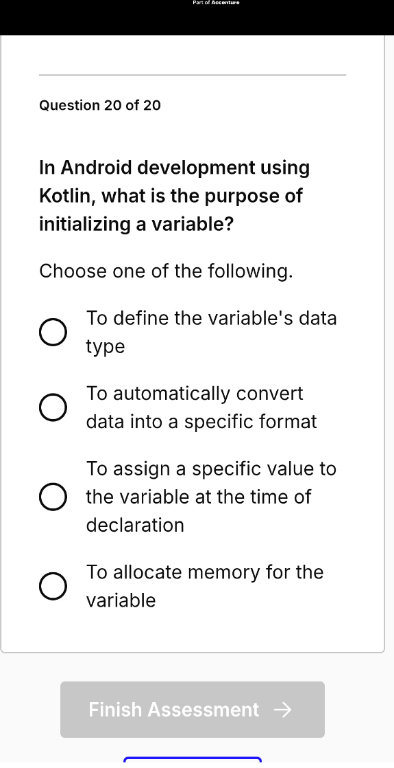
Task: Click 'initializing a variable?' line of question
Action: tap(137, 225)
